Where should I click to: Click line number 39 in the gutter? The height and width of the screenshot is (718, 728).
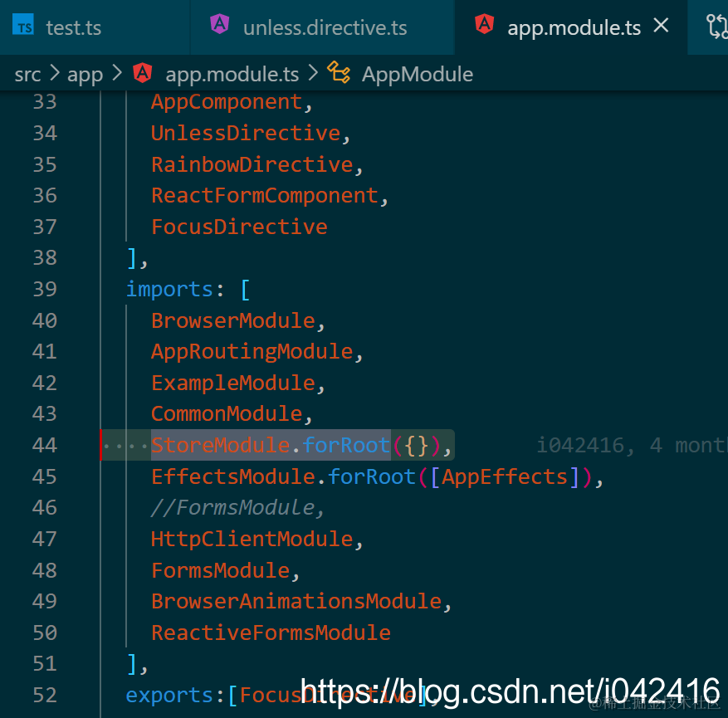tap(45, 289)
